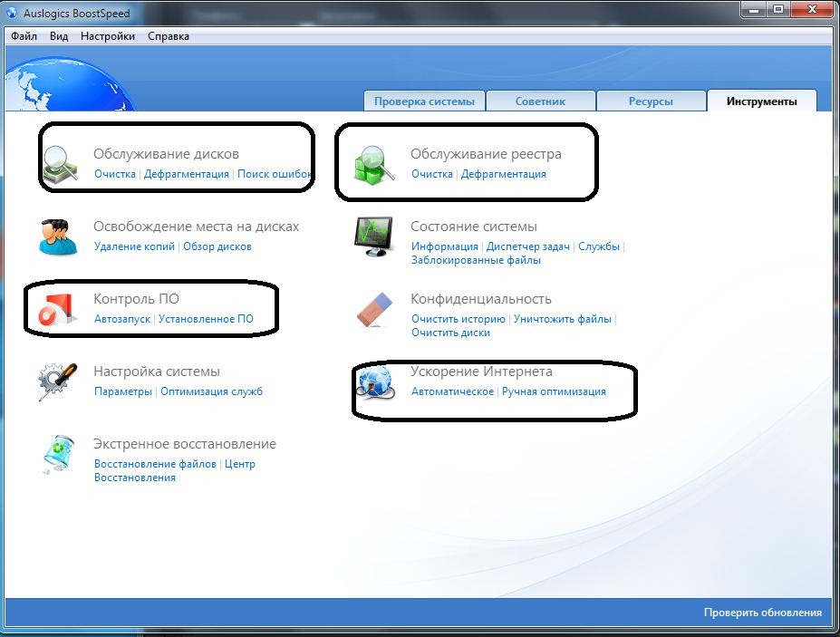
Task: Switch to the Советник tab
Action: [541, 101]
